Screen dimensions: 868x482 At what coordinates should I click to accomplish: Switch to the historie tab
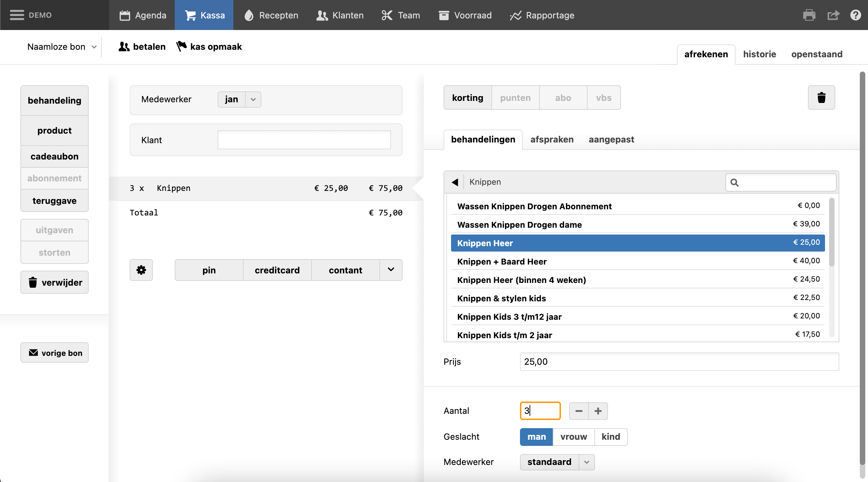click(x=759, y=54)
